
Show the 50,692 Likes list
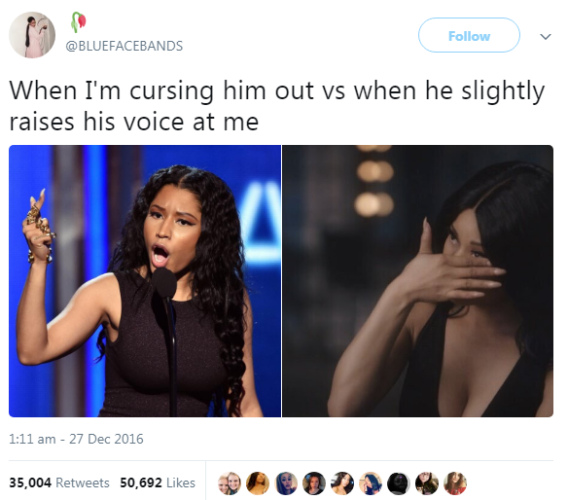click(158, 483)
